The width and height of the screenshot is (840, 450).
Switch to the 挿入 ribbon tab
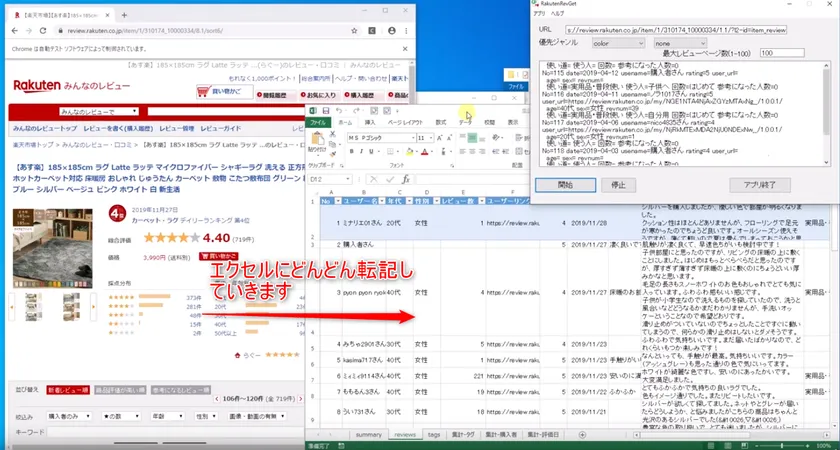click(370, 122)
